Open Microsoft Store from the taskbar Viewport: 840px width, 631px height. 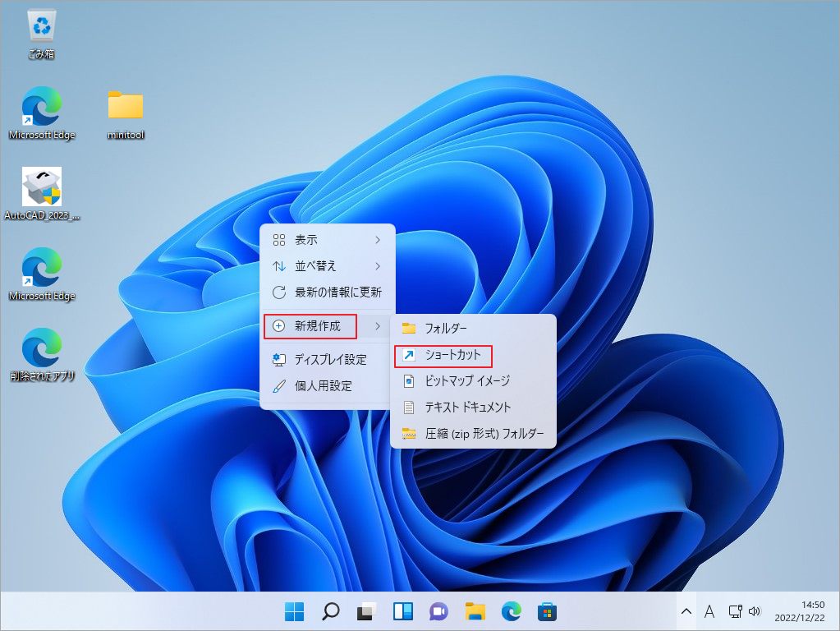(x=546, y=612)
